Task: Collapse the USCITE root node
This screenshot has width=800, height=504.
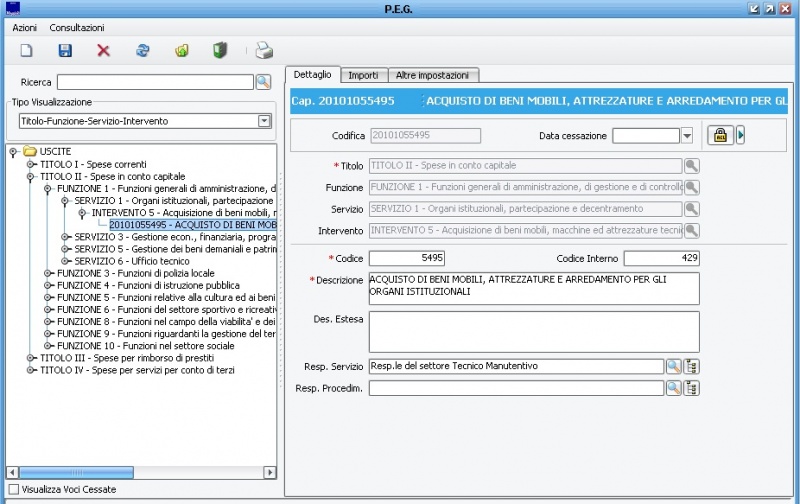Action: point(13,152)
